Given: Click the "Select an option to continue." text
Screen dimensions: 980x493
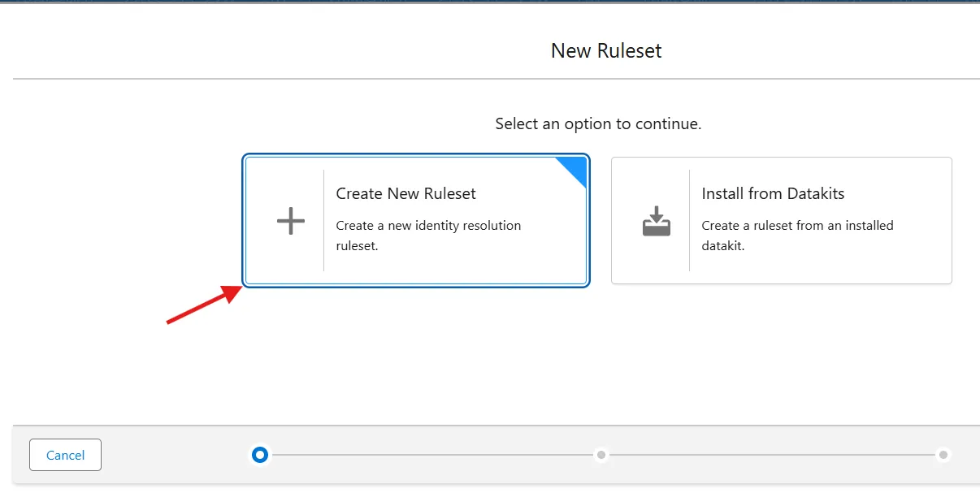Looking at the screenshot, I should pyautogui.click(x=598, y=124).
